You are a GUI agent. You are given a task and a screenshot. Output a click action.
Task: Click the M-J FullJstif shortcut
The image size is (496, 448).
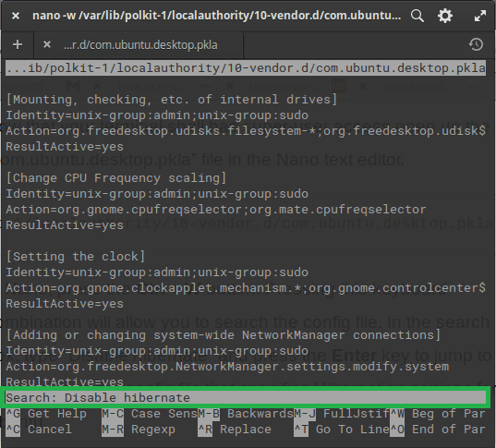pyautogui.click(x=342, y=414)
